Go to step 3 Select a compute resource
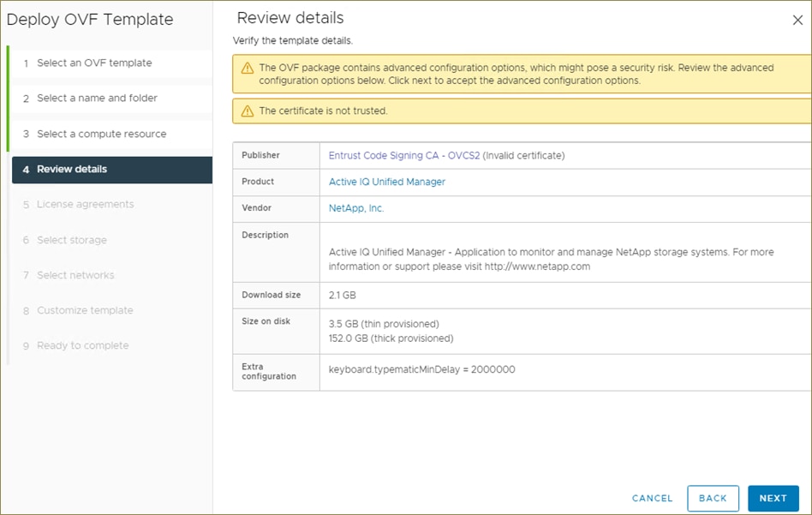Screen dimensions: 812x515 pyautogui.click(x=112, y=135)
